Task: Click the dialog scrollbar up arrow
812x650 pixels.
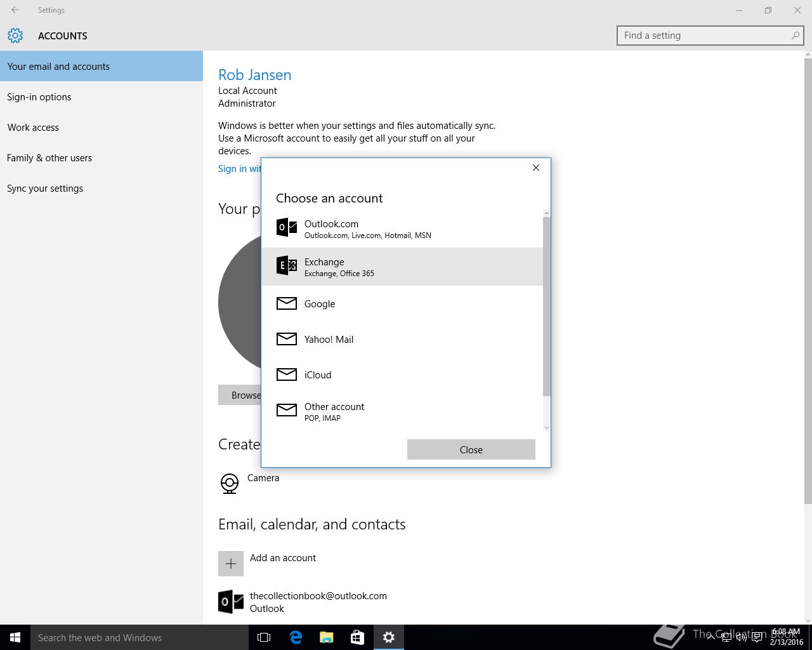Action: 547,213
